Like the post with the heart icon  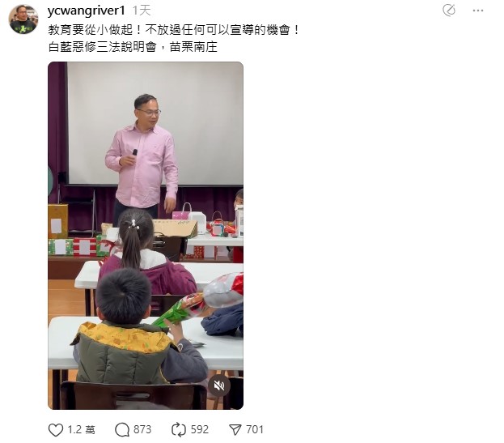(56, 430)
